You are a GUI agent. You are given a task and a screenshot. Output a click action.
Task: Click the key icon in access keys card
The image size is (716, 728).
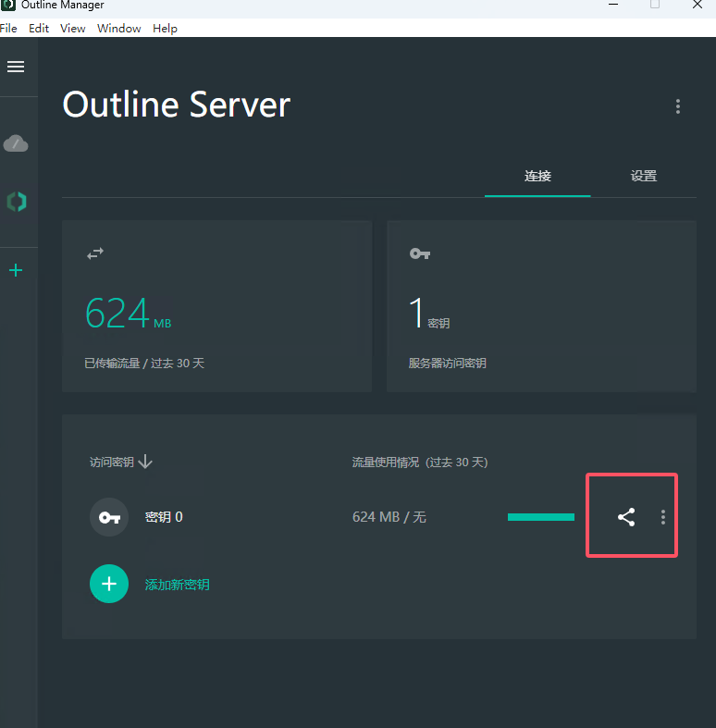[x=420, y=253]
